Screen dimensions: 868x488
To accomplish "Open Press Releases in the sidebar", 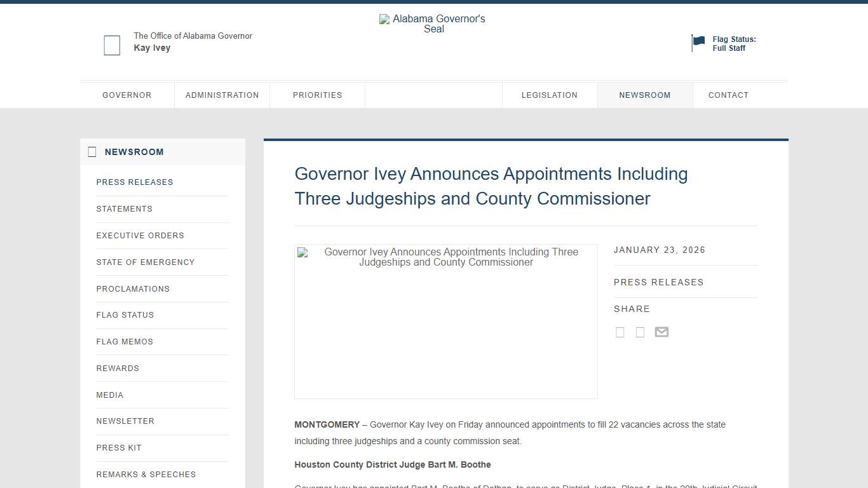I will [x=135, y=182].
